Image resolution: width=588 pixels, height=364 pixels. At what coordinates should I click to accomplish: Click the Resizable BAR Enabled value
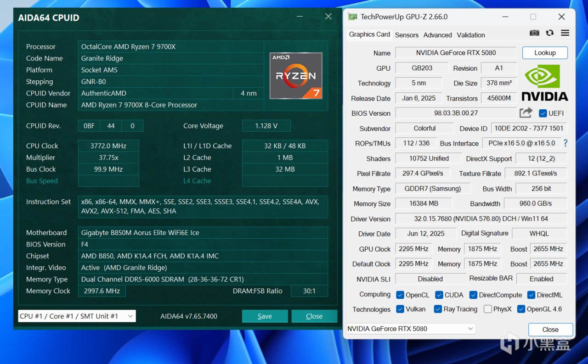pyautogui.click(x=542, y=279)
